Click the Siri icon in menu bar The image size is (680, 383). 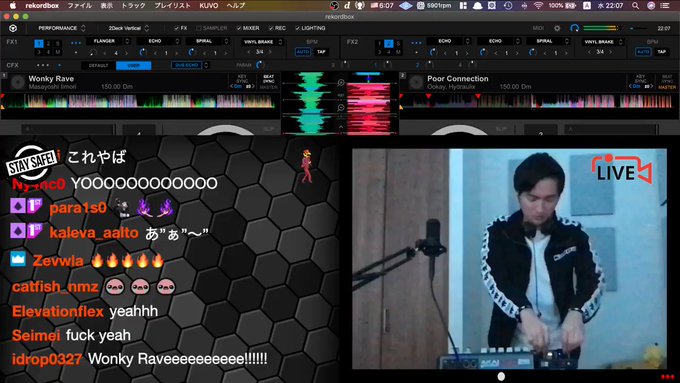[x=651, y=6]
